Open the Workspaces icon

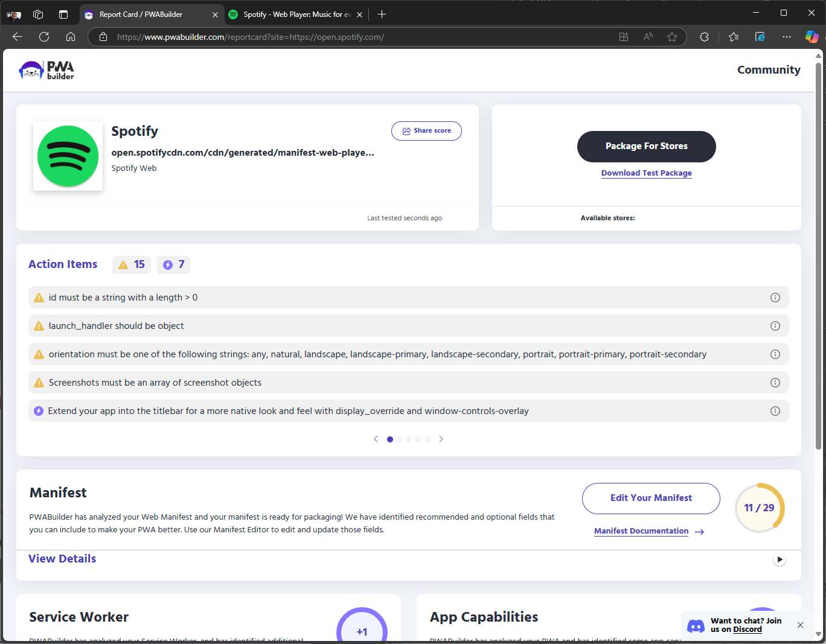(38, 14)
